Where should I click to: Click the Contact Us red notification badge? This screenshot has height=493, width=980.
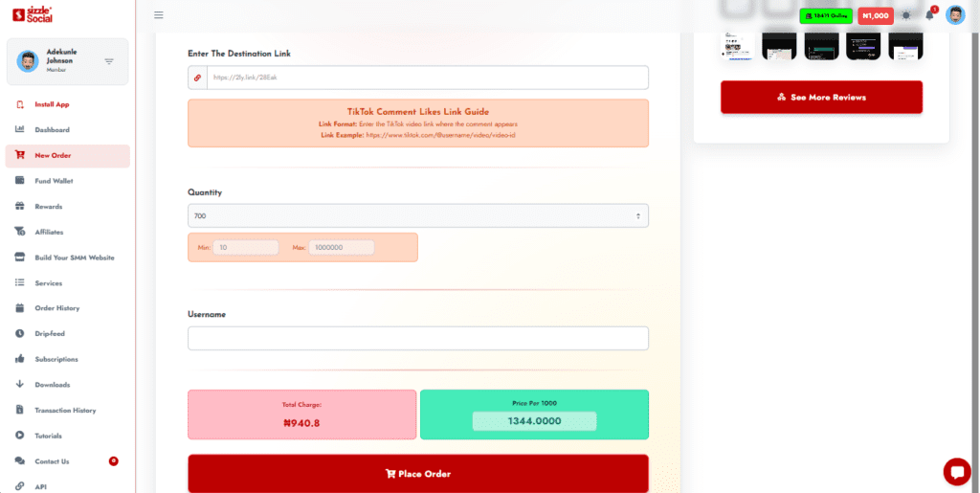[114, 461]
